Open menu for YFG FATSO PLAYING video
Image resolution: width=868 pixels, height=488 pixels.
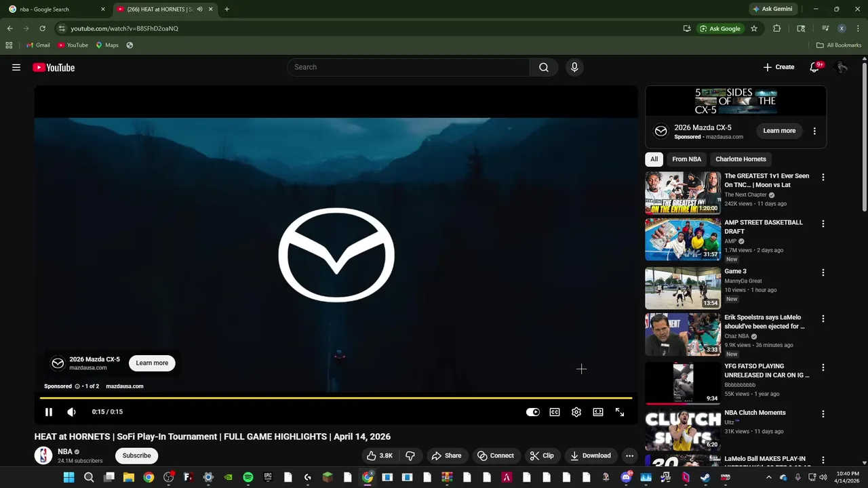[823, 367]
